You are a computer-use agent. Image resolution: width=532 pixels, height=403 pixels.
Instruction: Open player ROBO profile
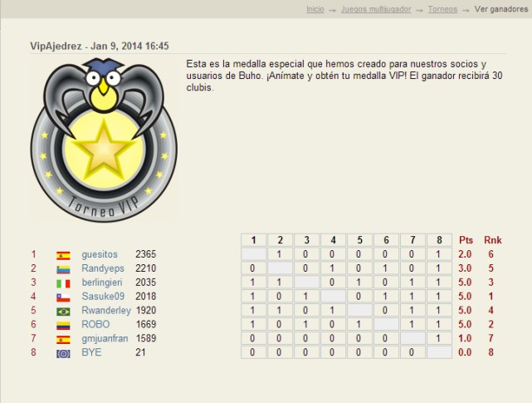tap(95, 324)
